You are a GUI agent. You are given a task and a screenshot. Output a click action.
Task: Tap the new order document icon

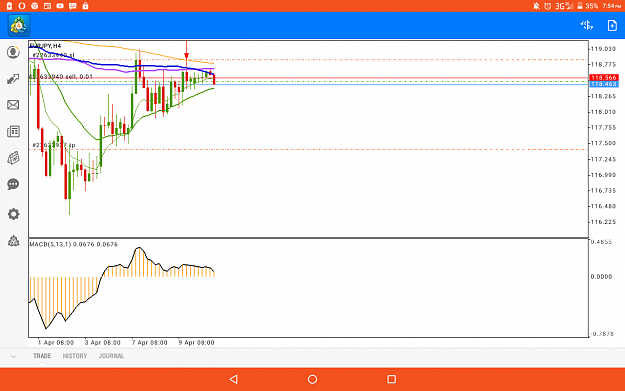(x=612, y=26)
